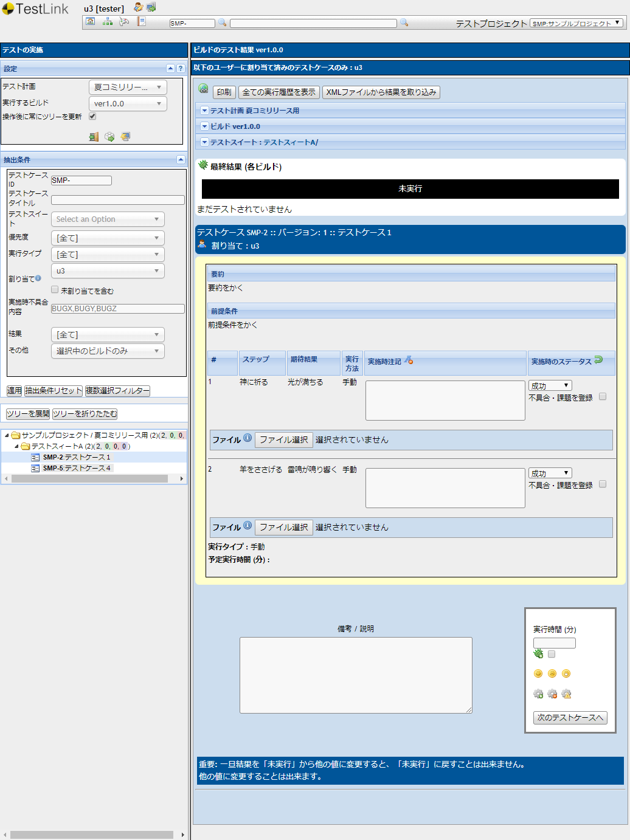The height and width of the screenshot is (840, 630).
Task: Mark test passed with the smiling face icon
Action: 538,673
